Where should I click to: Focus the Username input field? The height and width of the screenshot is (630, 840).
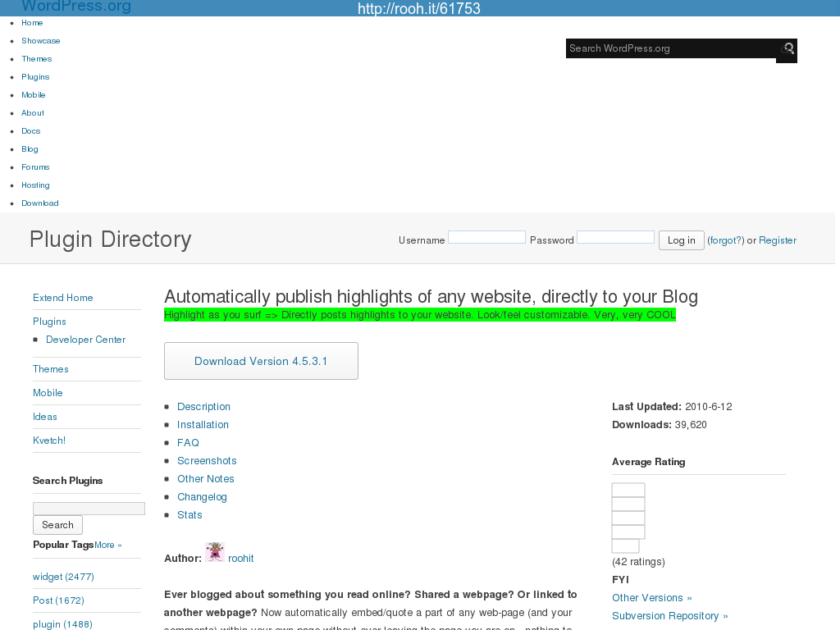(x=486, y=238)
